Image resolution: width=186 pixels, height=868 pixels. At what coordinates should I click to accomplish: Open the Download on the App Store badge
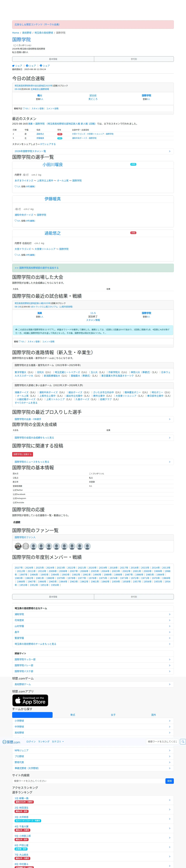click(x=30, y=700)
